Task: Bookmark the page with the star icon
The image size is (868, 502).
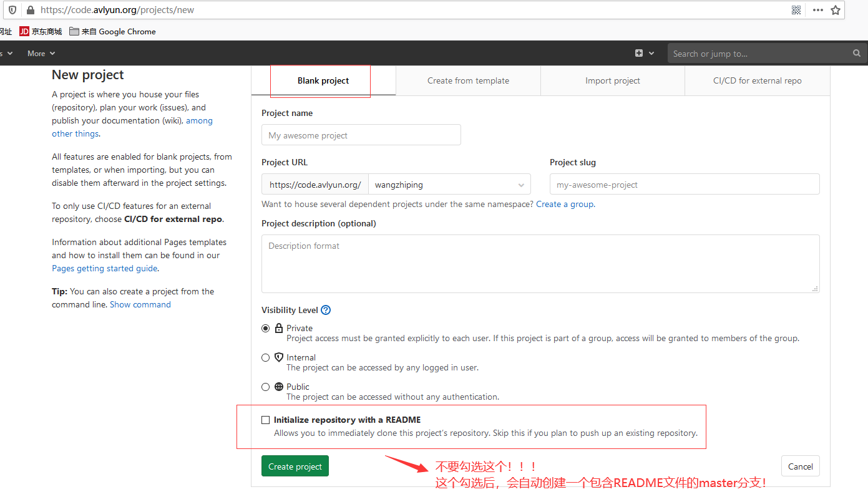Action: pyautogui.click(x=836, y=9)
